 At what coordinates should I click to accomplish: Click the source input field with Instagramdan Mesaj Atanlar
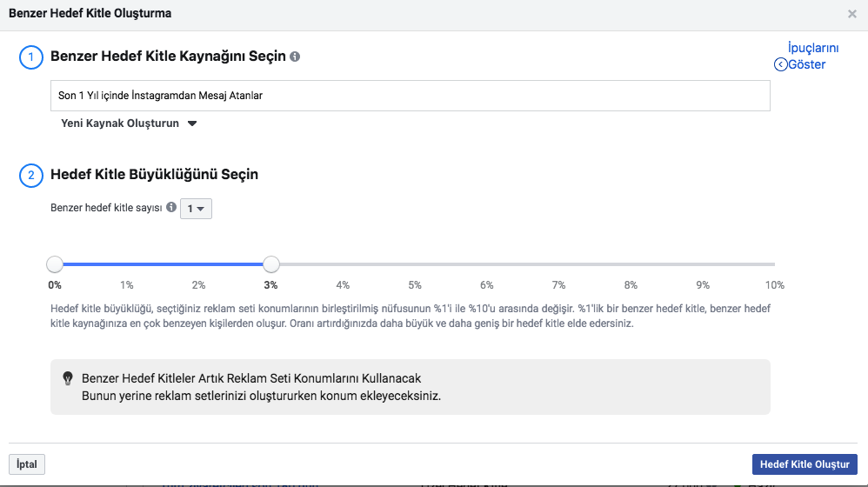coord(411,96)
